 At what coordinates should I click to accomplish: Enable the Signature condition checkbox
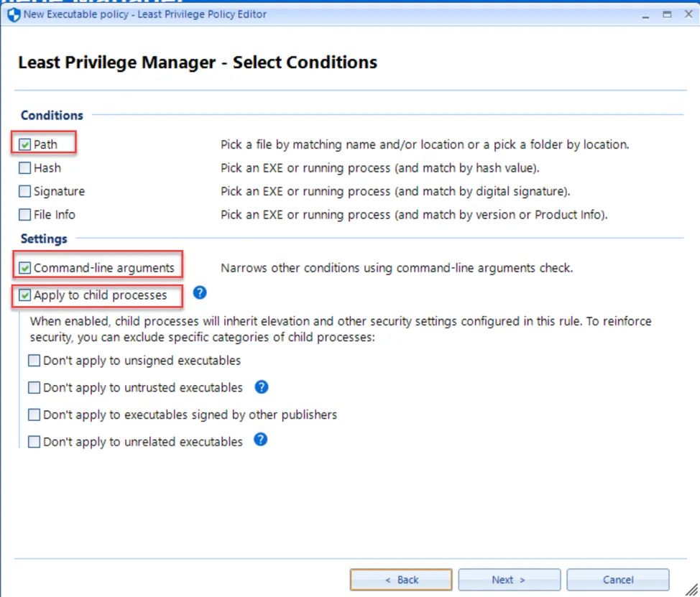tap(25, 192)
